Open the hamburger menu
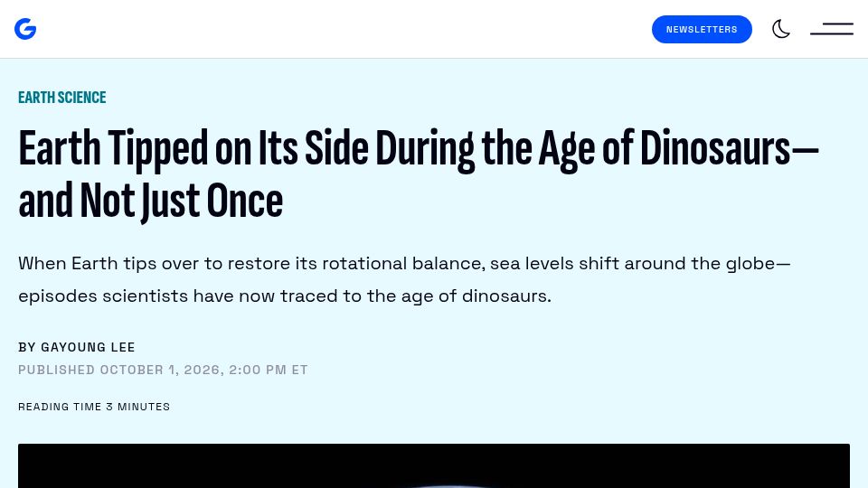 pyautogui.click(x=832, y=29)
